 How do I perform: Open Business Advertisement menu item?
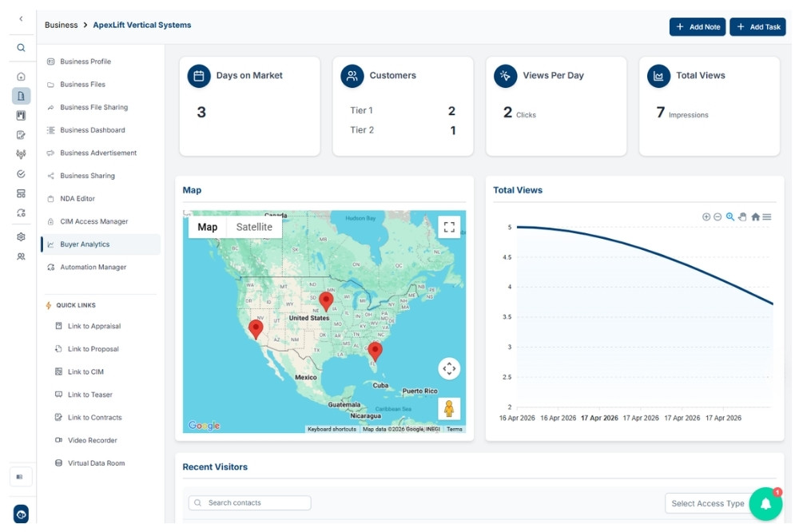click(101, 153)
